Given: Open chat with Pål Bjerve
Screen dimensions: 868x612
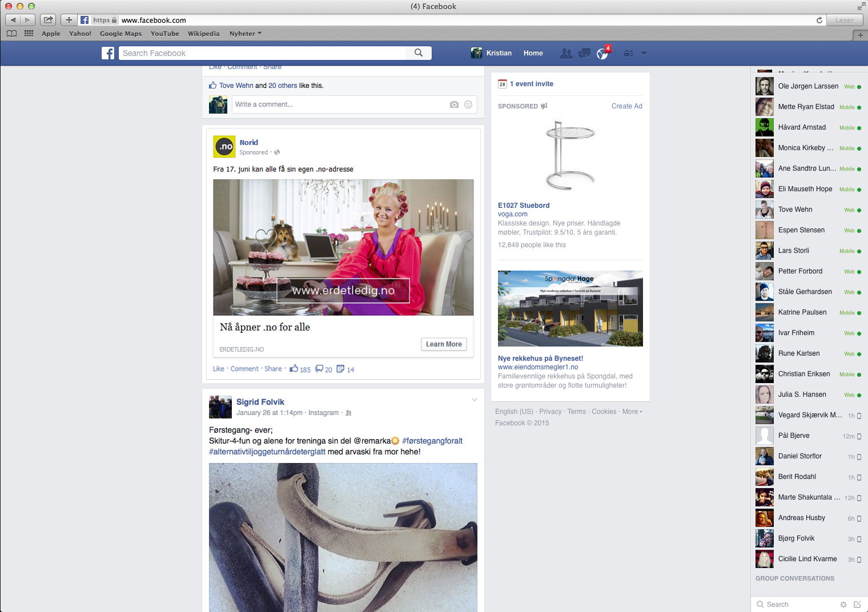Looking at the screenshot, I should 809,436.
